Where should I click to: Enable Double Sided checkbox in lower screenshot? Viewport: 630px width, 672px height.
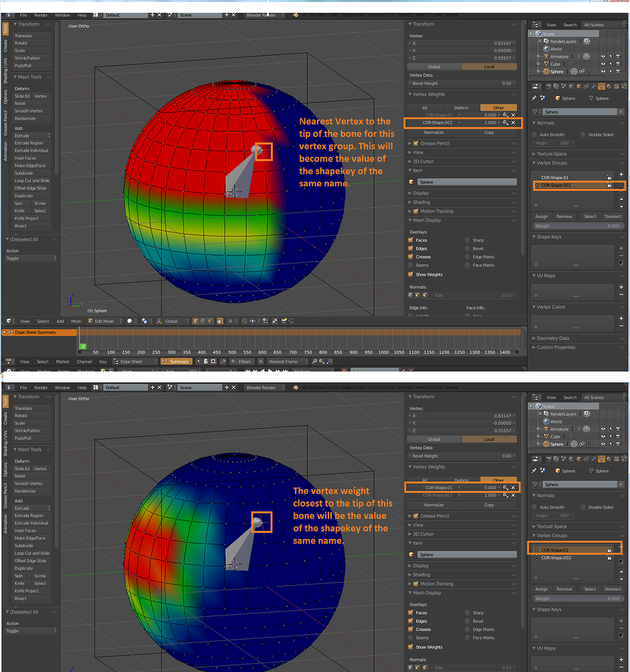(583, 507)
